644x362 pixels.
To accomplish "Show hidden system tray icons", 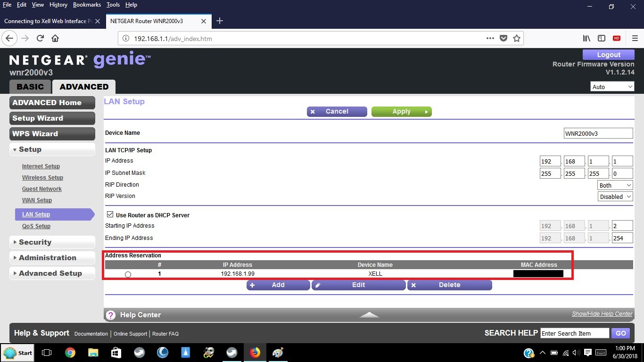I will click(542, 353).
